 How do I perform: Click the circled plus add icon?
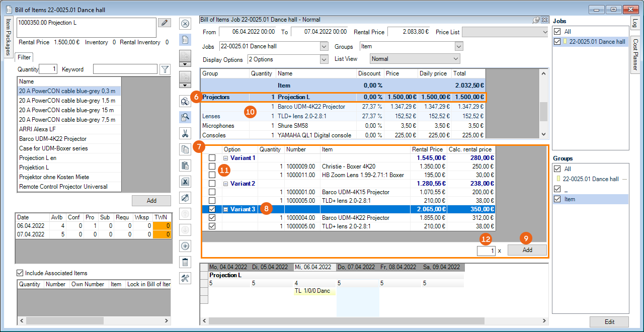[x=185, y=246]
